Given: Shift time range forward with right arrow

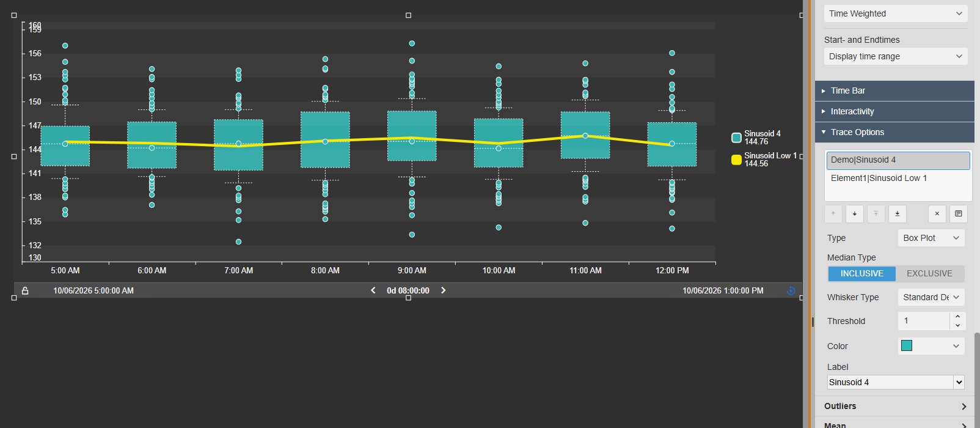Looking at the screenshot, I should click(444, 290).
